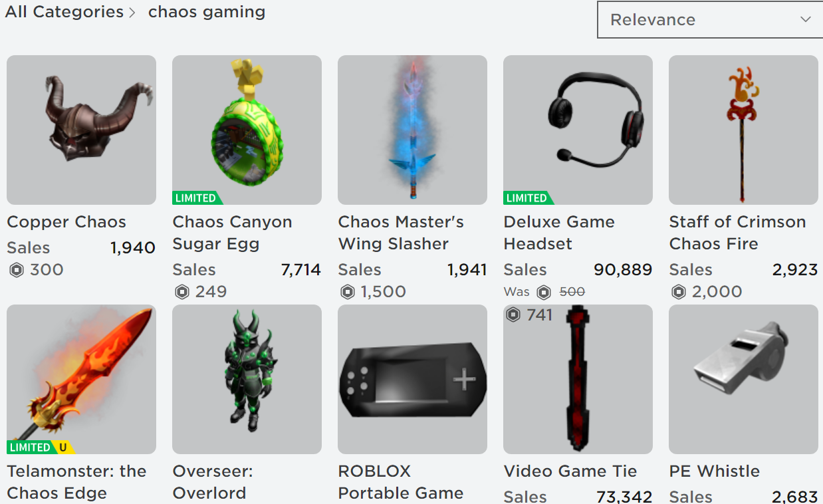The width and height of the screenshot is (823, 504).
Task: Select the Chaos Master's Wing Slasher image
Action: [412, 130]
